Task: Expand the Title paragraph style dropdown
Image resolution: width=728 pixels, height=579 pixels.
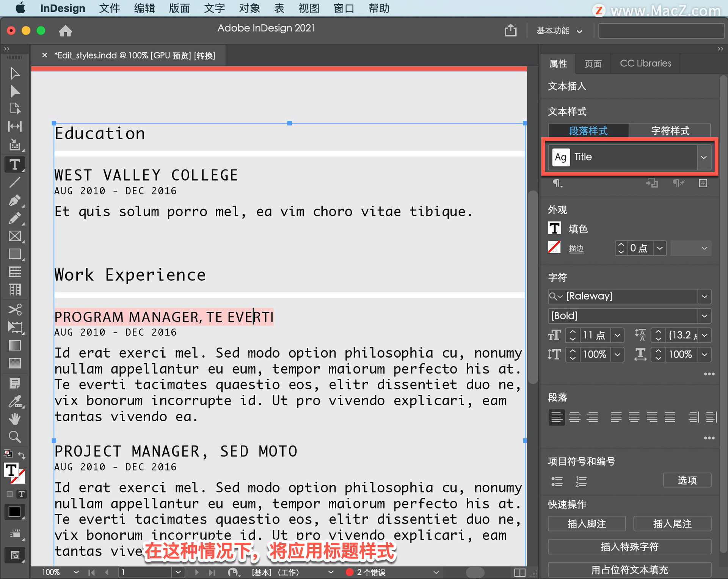Action: point(703,157)
